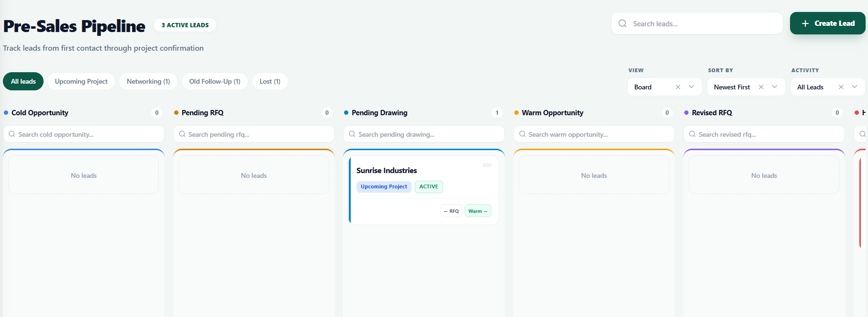Click the Revised RFQ search magnifier icon
868x317 pixels.
[x=692, y=134]
